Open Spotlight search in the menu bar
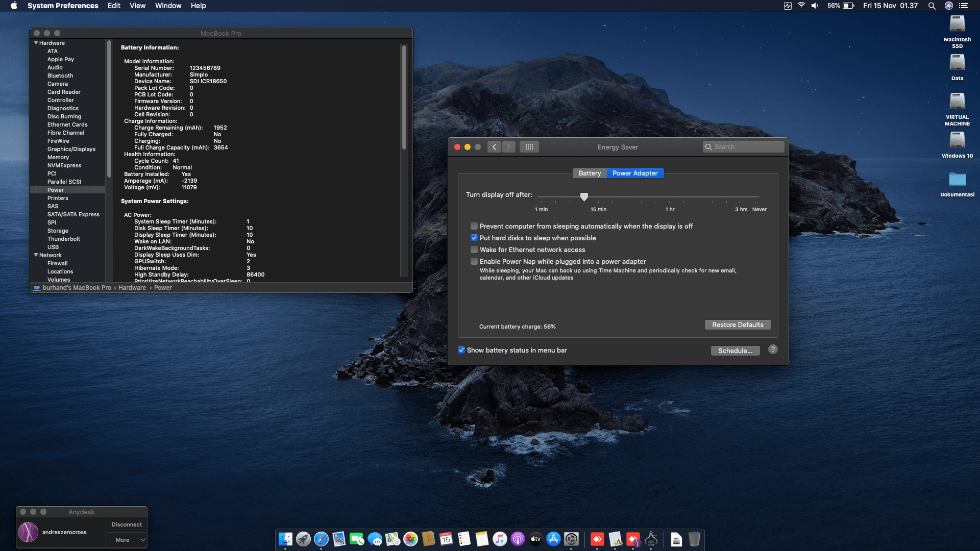 (932, 6)
